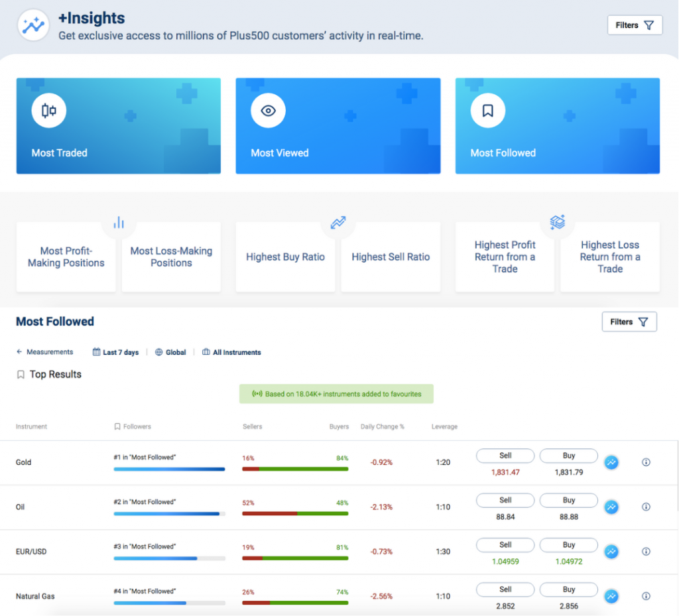Open Filters beside Most Followed heading
The height and width of the screenshot is (616, 679).
(x=629, y=322)
